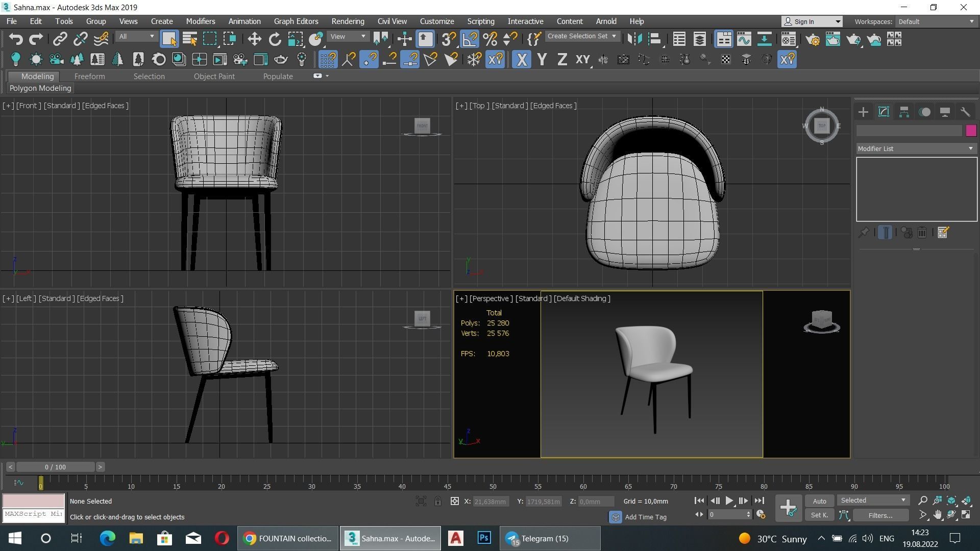Play the animation
This screenshot has height=551, width=980.
click(x=729, y=501)
